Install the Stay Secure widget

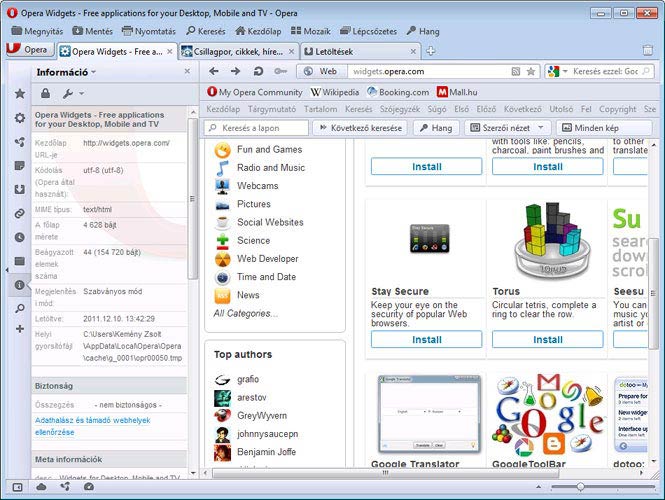tap(426, 339)
